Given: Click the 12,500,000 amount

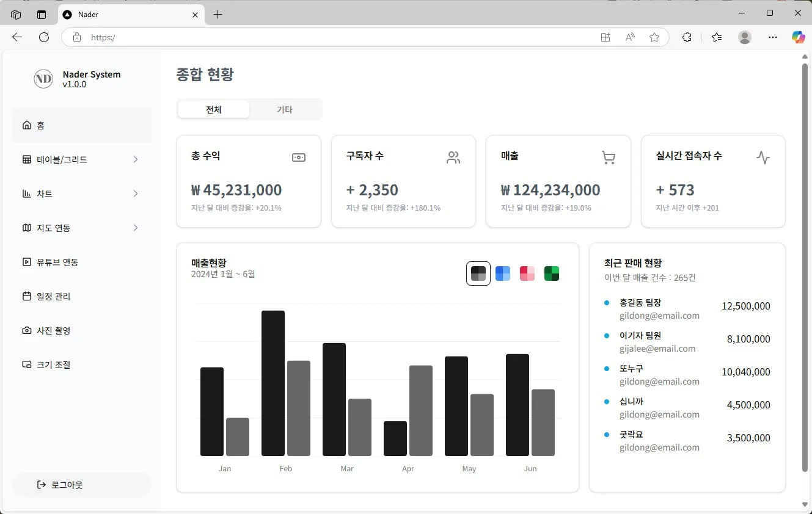Looking at the screenshot, I should coord(746,306).
